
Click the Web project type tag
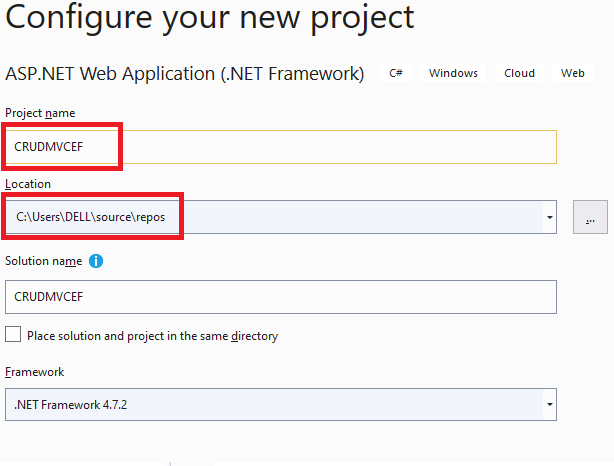point(572,73)
